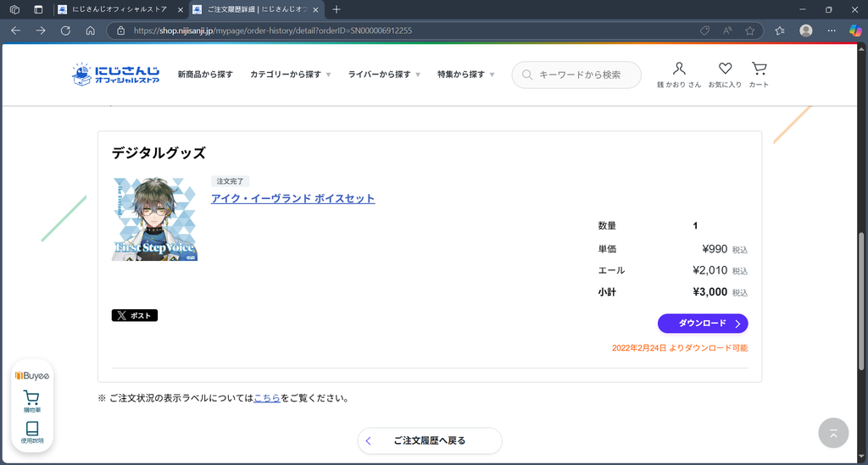
Task: Open a new tab with plus icon
Action: tap(336, 9)
